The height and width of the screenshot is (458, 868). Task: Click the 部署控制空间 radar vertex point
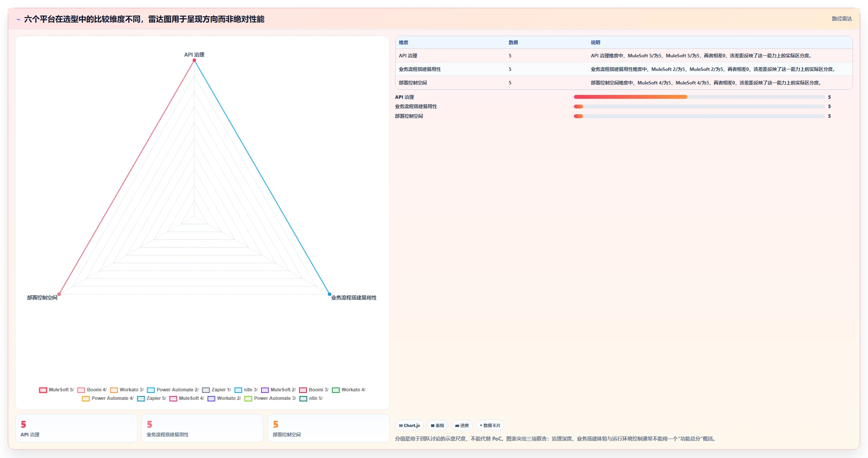click(x=59, y=294)
